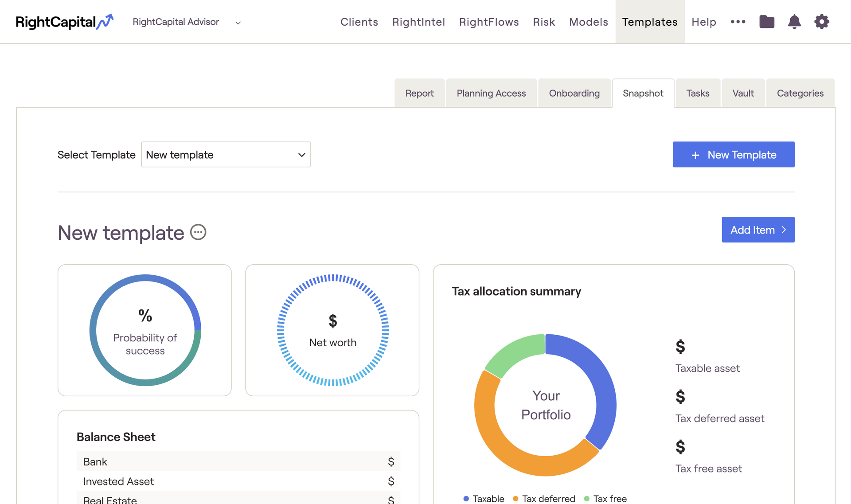Click the Tax free legend dot

click(x=587, y=499)
